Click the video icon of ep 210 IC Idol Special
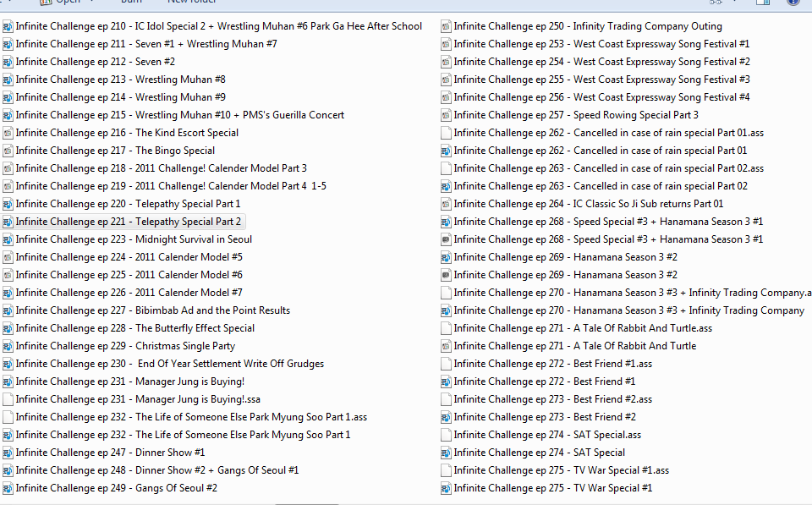812x505 pixels. coord(8,26)
